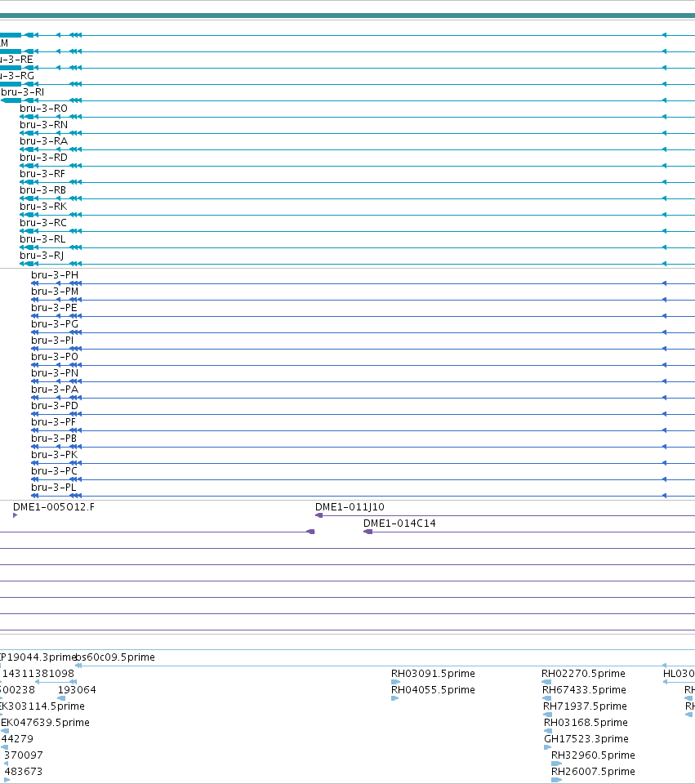
Task: Click the RH32960.5prime EST label
Action: point(593,755)
